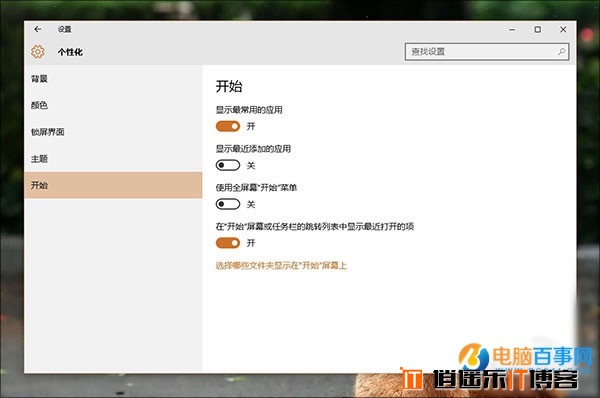This screenshot has height=398, width=600.
Task: Focus the 查找设置 search box
Action: [487, 51]
